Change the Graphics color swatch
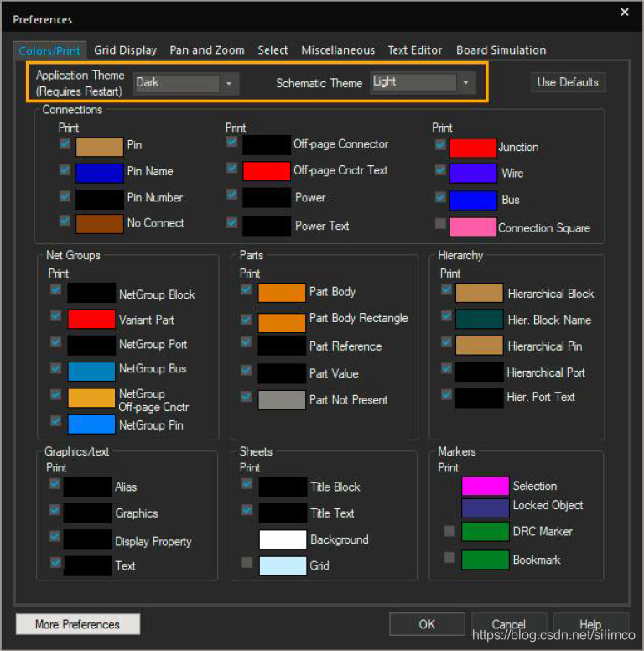The height and width of the screenshot is (651, 644). pyautogui.click(x=87, y=513)
